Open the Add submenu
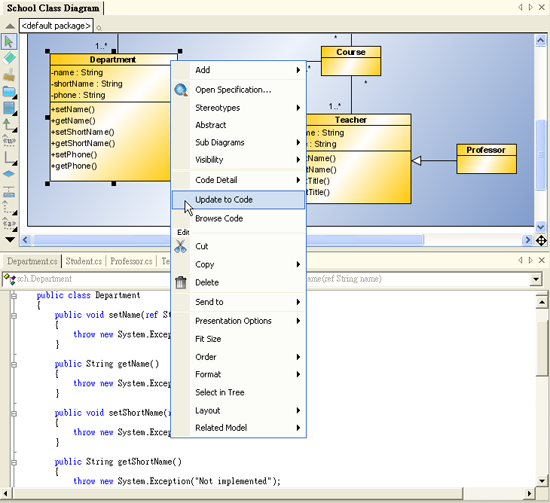550x503 pixels. 239,70
